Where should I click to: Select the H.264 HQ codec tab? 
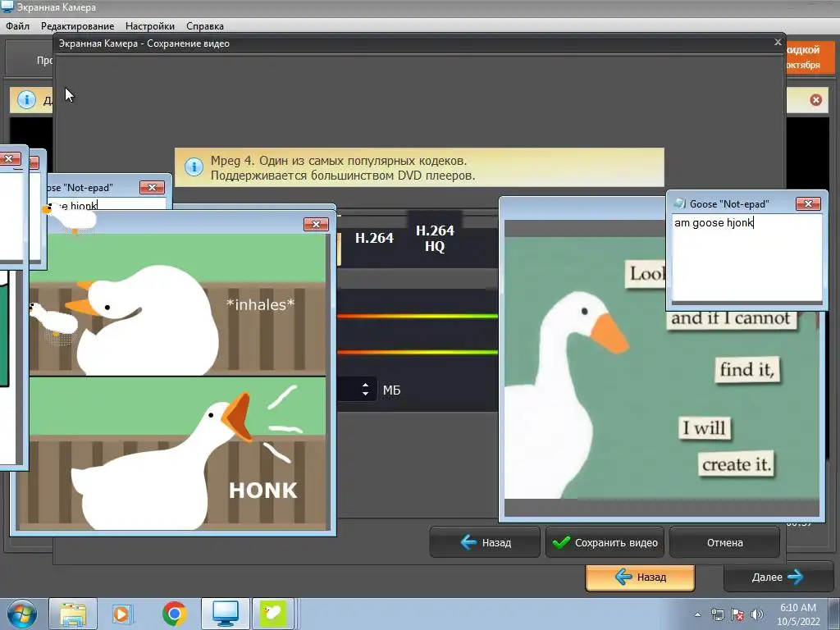(x=435, y=239)
